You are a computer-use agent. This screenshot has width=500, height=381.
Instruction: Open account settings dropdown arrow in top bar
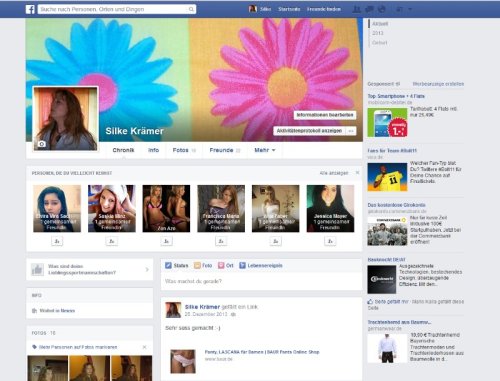click(410, 9)
